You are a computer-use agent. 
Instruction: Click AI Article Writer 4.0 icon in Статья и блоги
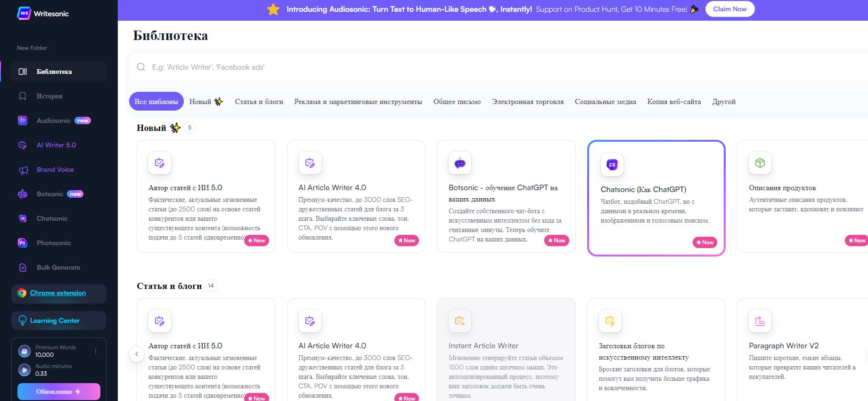(x=310, y=321)
